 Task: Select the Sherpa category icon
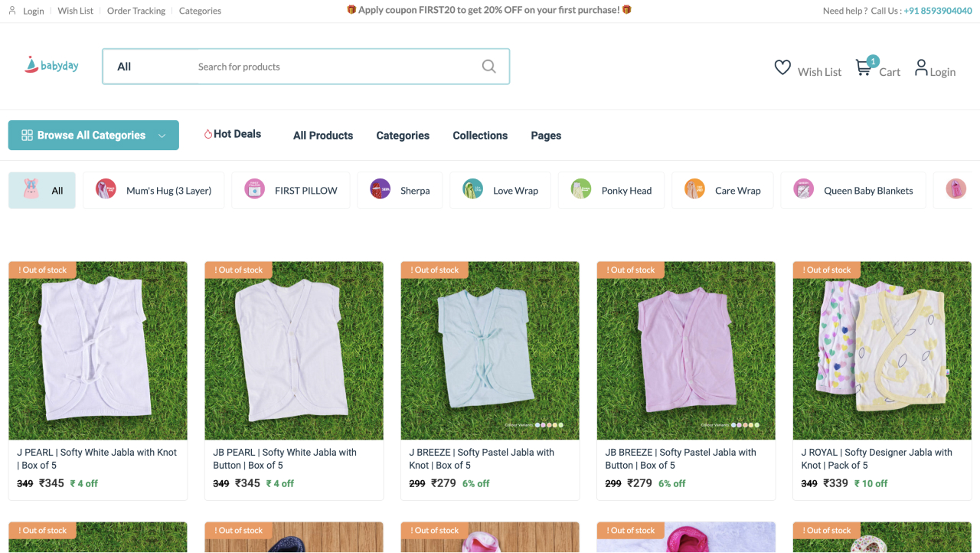click(x=381, y=189)
